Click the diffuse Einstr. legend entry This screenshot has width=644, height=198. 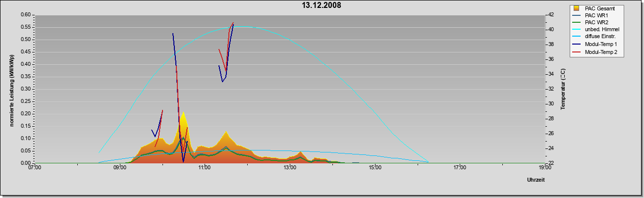(594, 37)
